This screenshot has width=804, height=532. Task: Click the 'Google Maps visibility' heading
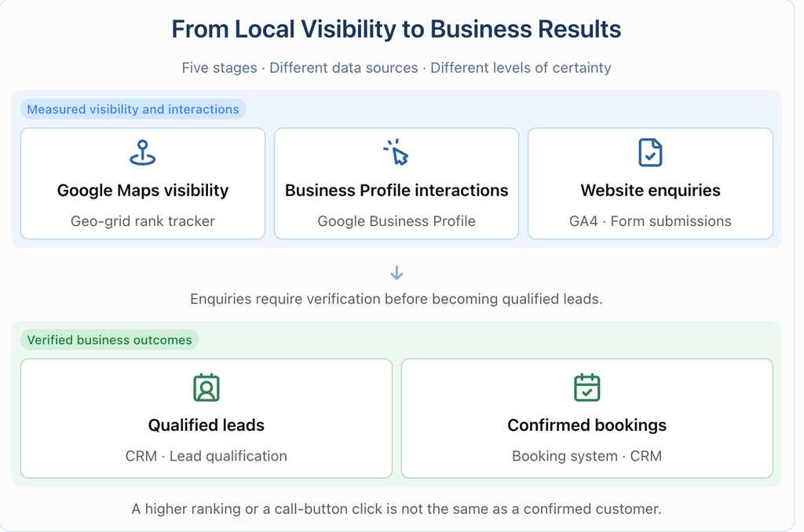[x=143, y=190]
